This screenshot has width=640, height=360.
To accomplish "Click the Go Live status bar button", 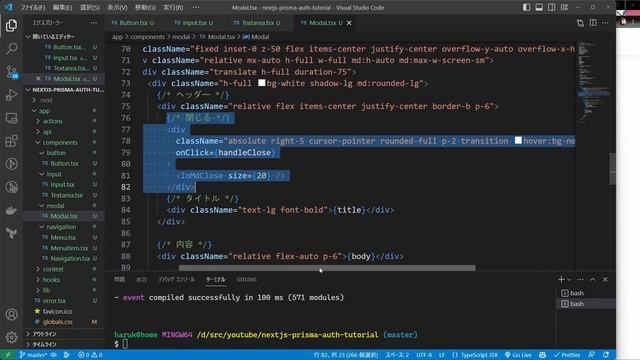I will (x=518, y=355).
